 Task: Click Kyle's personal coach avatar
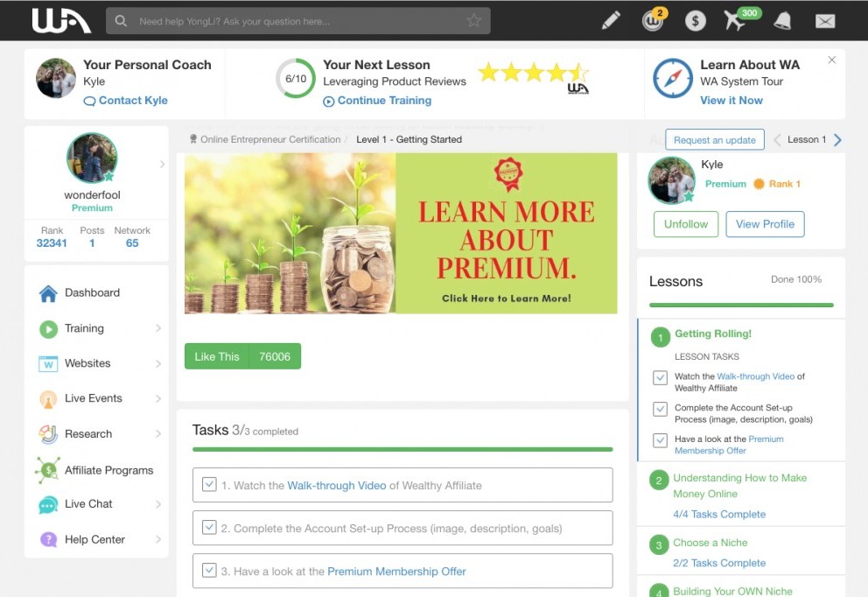point(56,78)
